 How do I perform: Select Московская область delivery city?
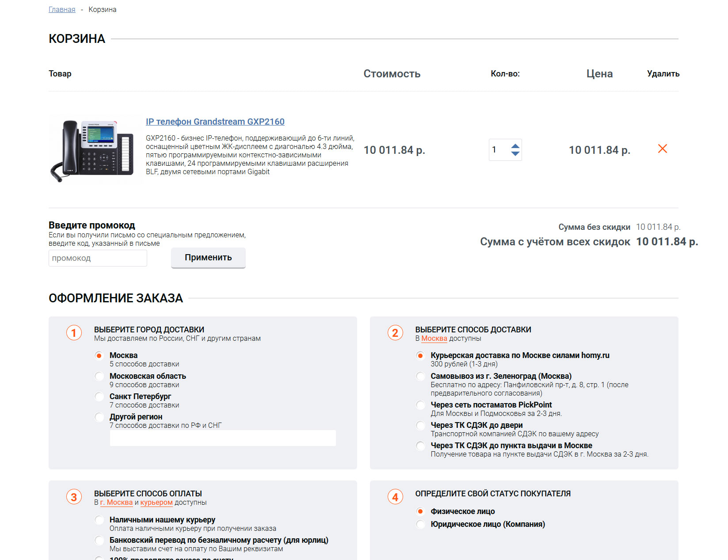[x=99, y=376]
